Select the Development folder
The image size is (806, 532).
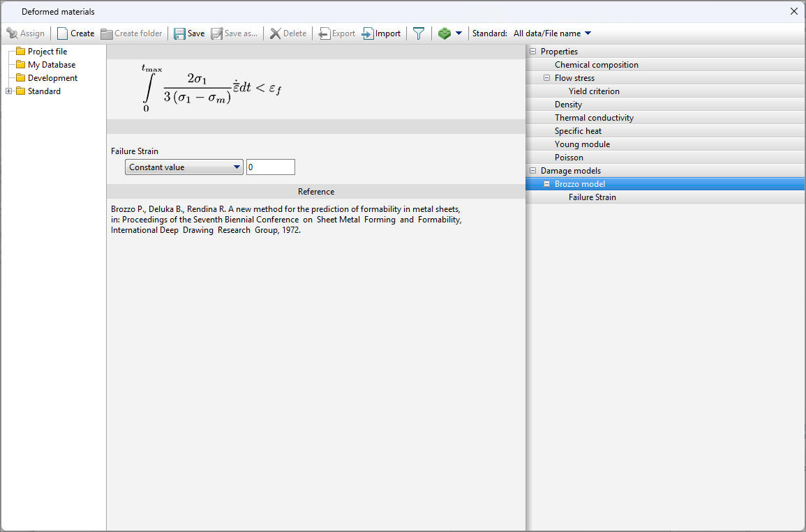point(52,78)
